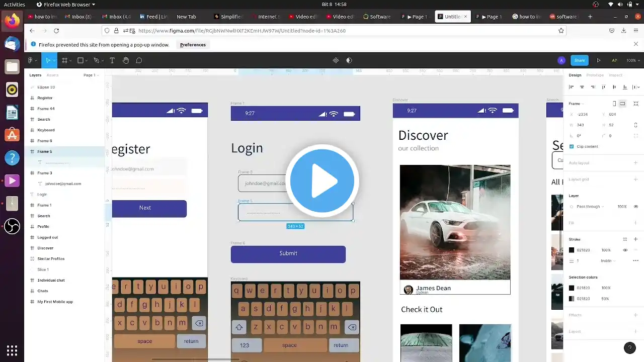The image size is (644, 362).
Task: Select the Frame tool
Action: [x=64, y=60]
